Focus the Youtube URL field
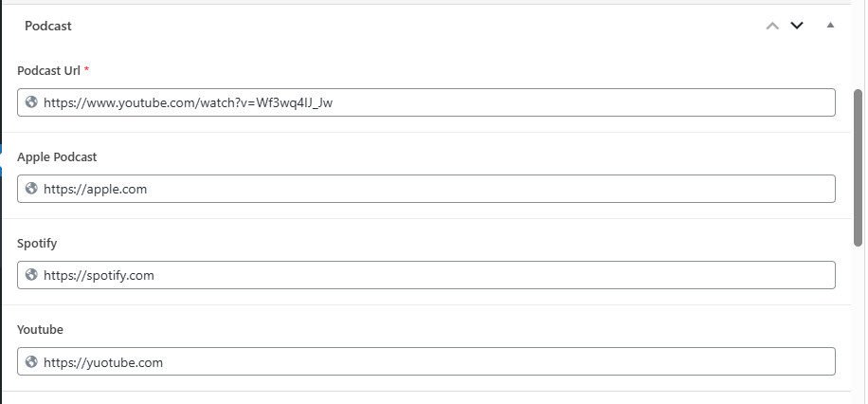868x404 pixels. (x=426, y=362)
